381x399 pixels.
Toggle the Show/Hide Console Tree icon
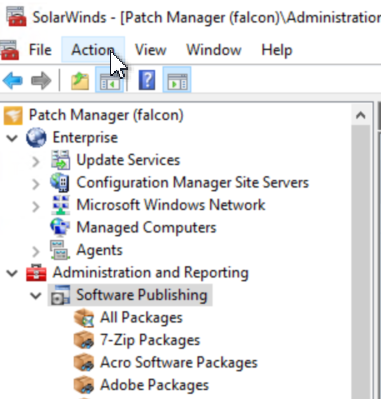[x=110, y=80]
